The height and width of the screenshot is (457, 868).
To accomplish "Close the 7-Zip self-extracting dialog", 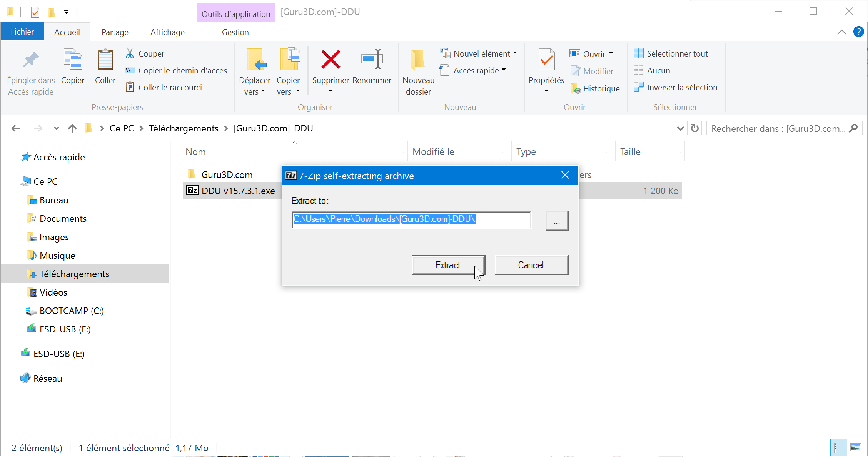I will pos(565,175).
